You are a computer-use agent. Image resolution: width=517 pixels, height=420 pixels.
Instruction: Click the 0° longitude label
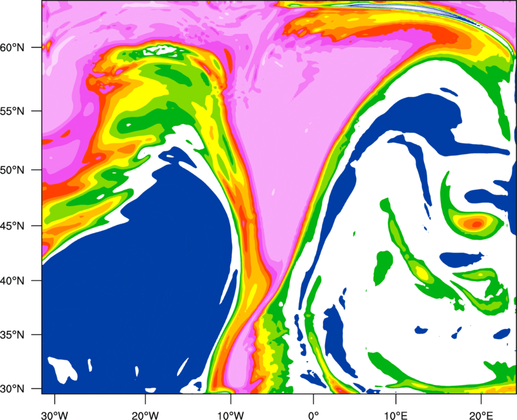pyautogui.click(x=313, y=415)
